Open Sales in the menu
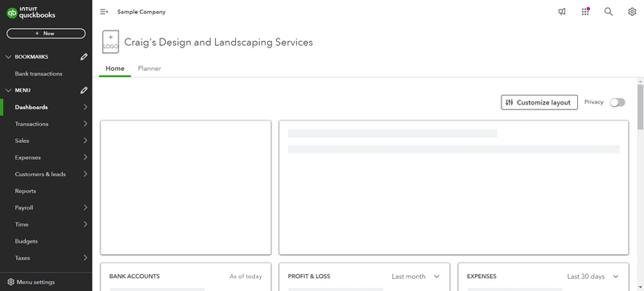 pyautogui.click(x=22, y=141)
